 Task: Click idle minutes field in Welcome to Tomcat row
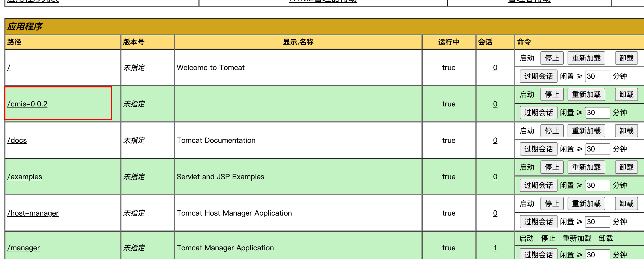pos(598,76)
